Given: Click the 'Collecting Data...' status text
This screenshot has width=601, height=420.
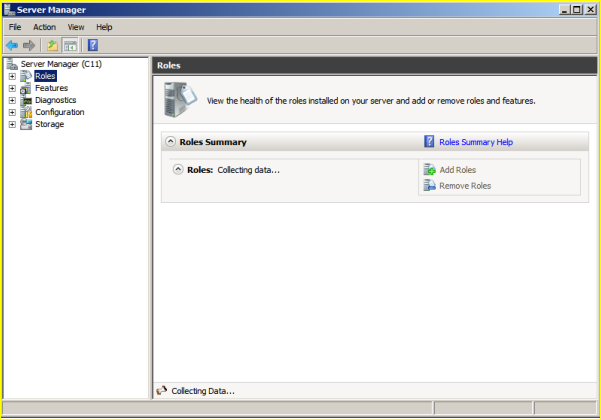Looking at the screenshot, I should (x=203, y=391).
